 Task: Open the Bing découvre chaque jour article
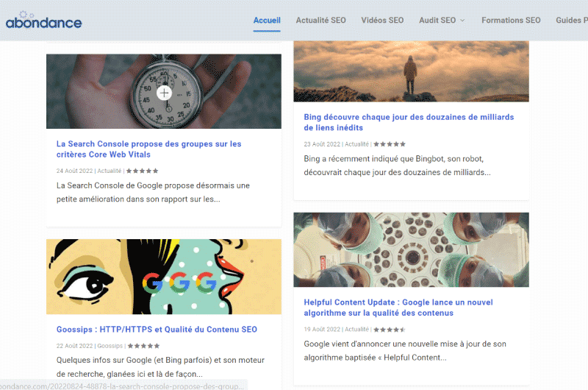coord(409,122)
